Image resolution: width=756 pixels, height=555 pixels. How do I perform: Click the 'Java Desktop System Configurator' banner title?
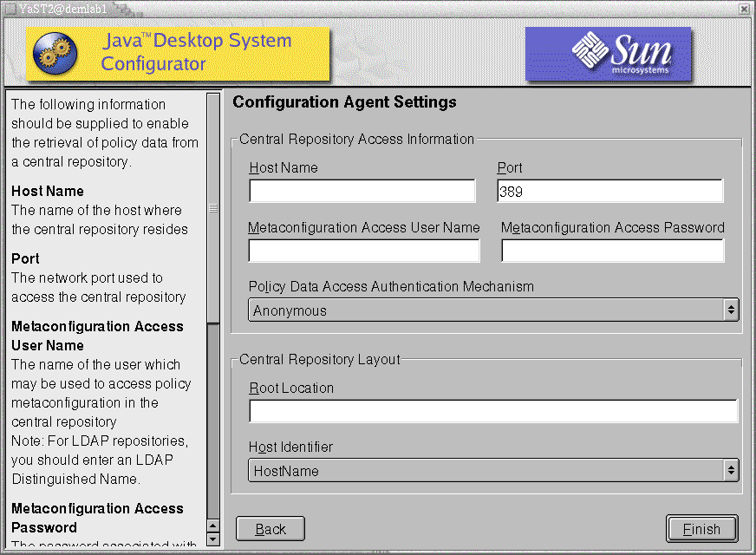point(196,52)
